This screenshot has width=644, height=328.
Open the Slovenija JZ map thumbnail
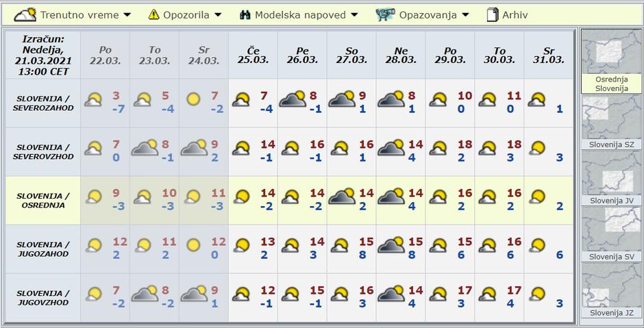pos(611,288)
